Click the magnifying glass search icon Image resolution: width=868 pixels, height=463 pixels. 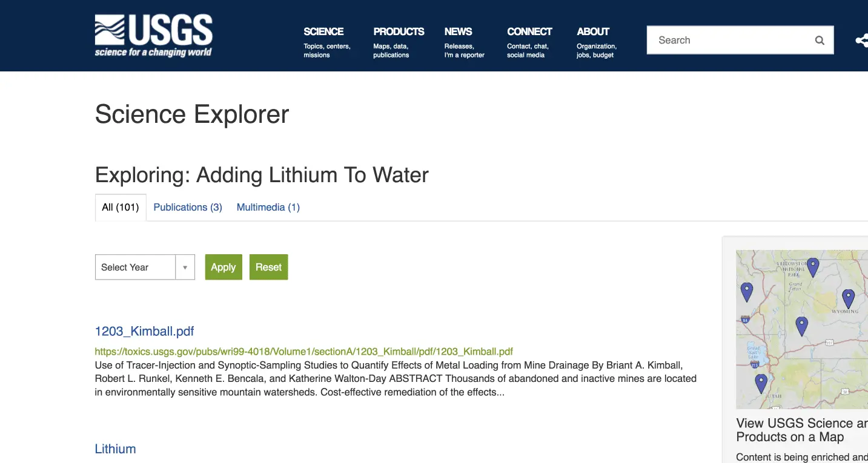pos(820,41)
